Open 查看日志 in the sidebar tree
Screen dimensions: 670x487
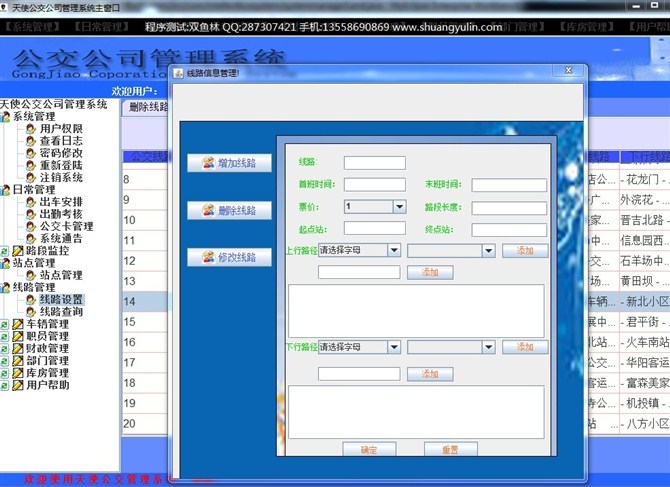[x=61, y=141]
